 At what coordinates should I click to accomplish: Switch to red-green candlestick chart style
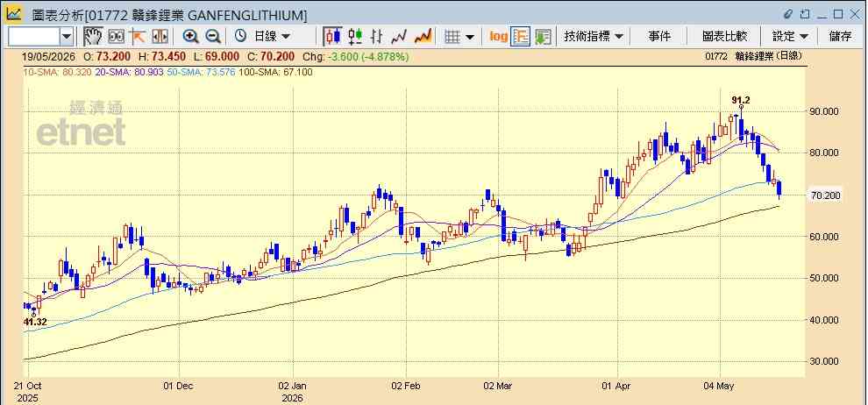(355, 37)
